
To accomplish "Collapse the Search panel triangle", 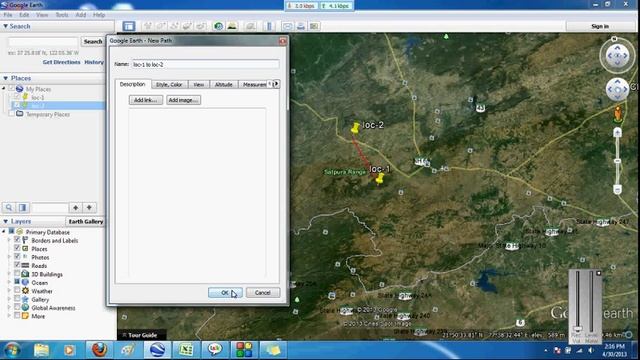I will pyautogui.click(x=5, y=26).
